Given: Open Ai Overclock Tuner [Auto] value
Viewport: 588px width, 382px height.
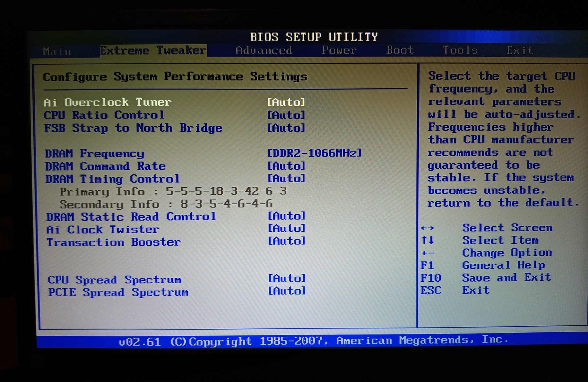Looking at the screenshot, I should click(x=286, y=102).
